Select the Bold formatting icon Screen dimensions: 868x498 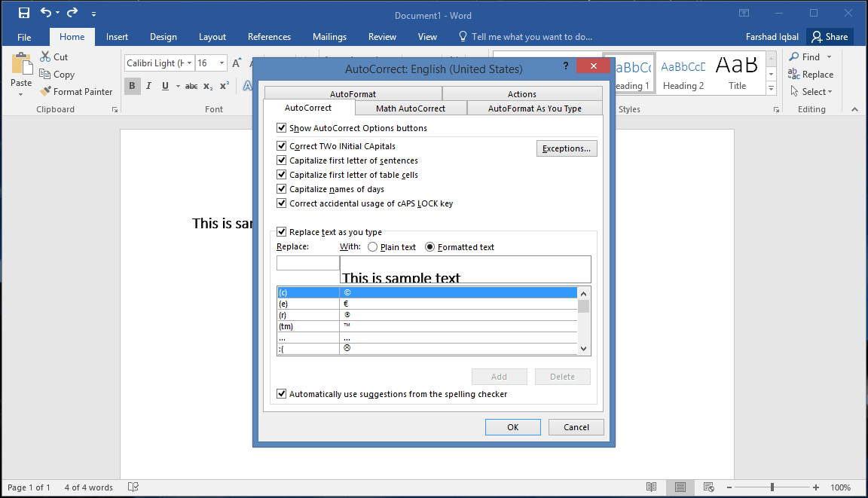coord(132,86)
